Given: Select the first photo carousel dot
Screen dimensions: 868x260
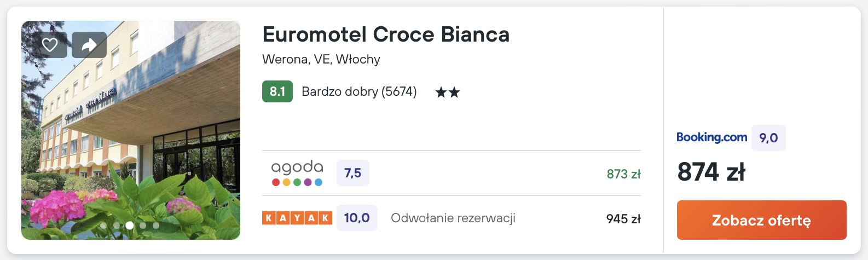Looking at the screenshot, I should coord(103,225).
